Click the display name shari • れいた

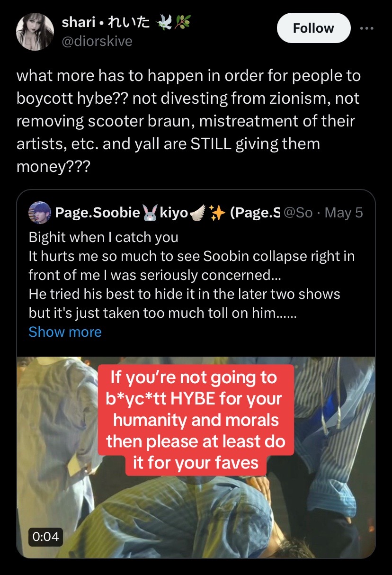(106, 22)
